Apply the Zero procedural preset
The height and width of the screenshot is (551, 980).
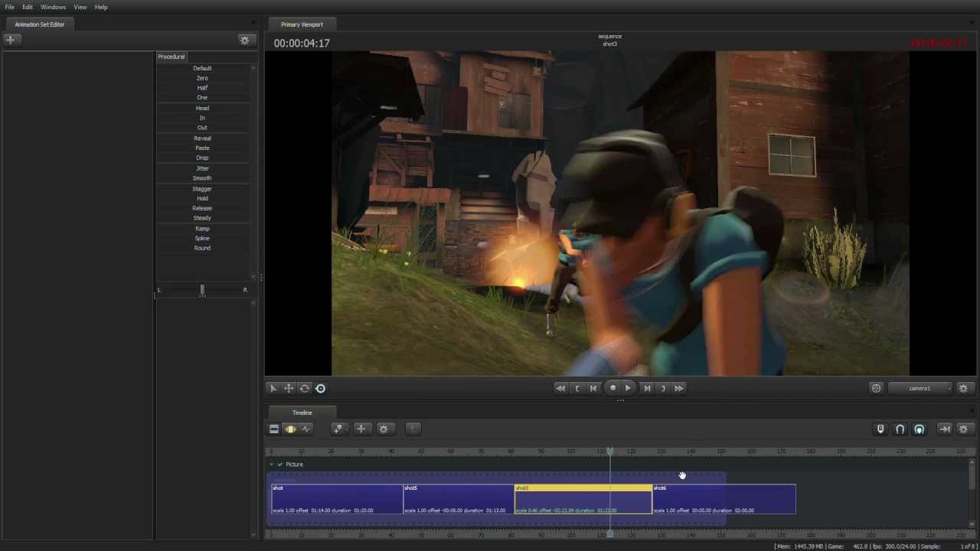click(x=202, y=78)
